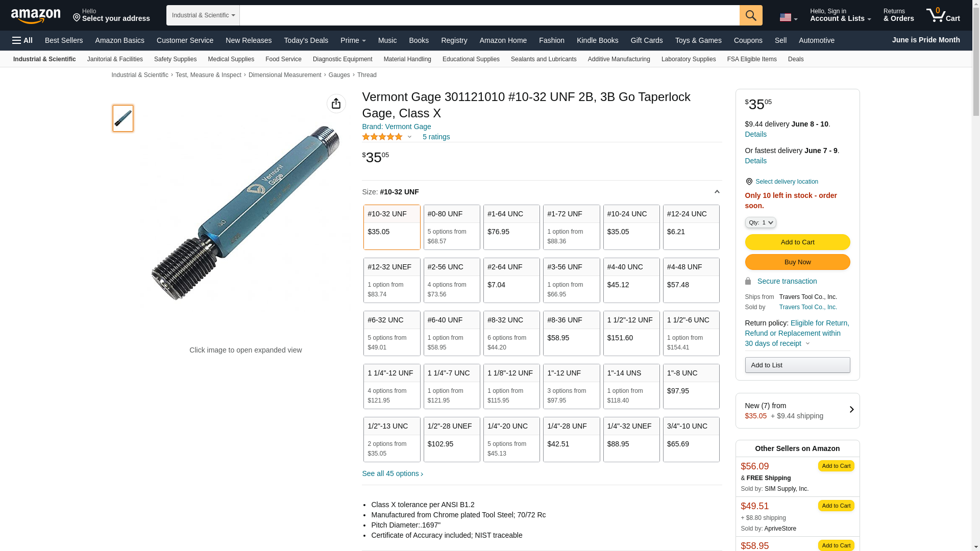Open the All hamburger menu

(22, 40)
